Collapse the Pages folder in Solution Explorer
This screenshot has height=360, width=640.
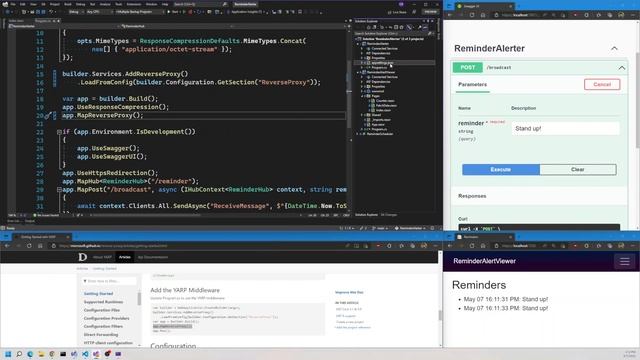click(x=362, y=96)
